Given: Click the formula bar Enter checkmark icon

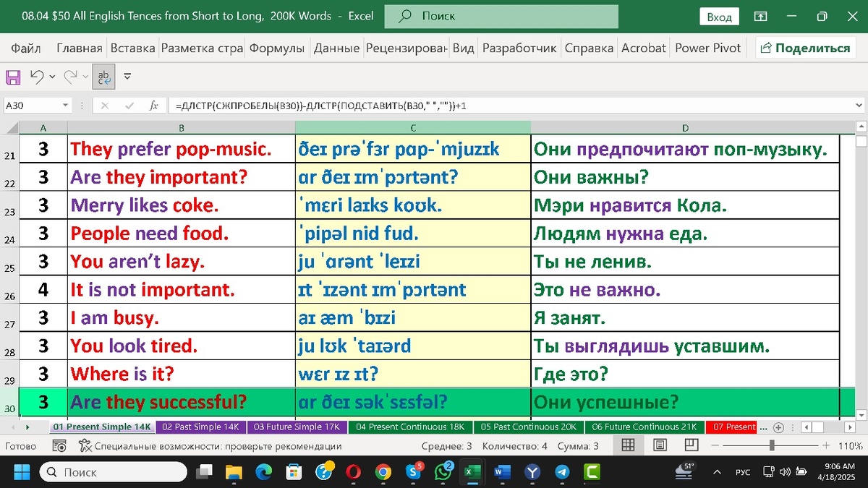Looking at the screenshot, I should [129, 106].
